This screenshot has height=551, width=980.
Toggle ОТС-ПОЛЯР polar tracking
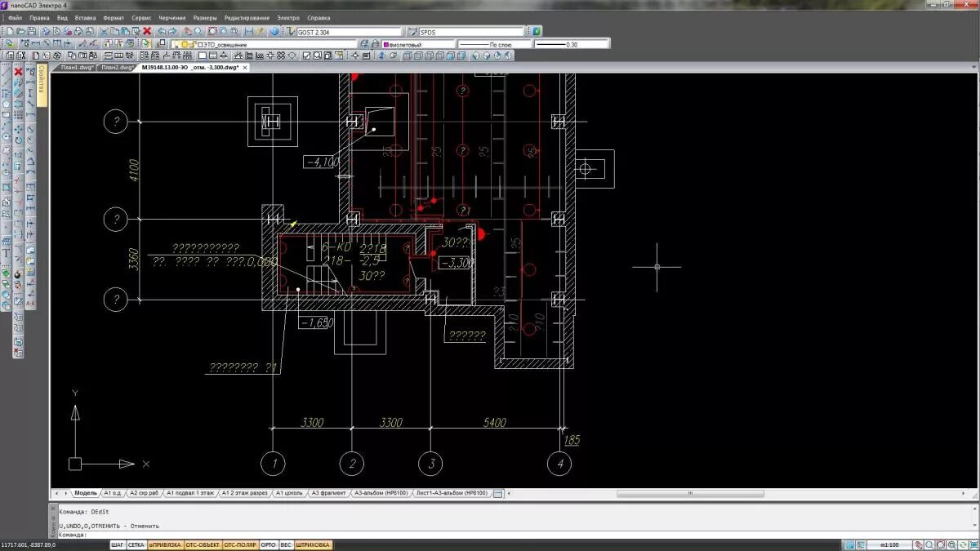tap(240, 544)
